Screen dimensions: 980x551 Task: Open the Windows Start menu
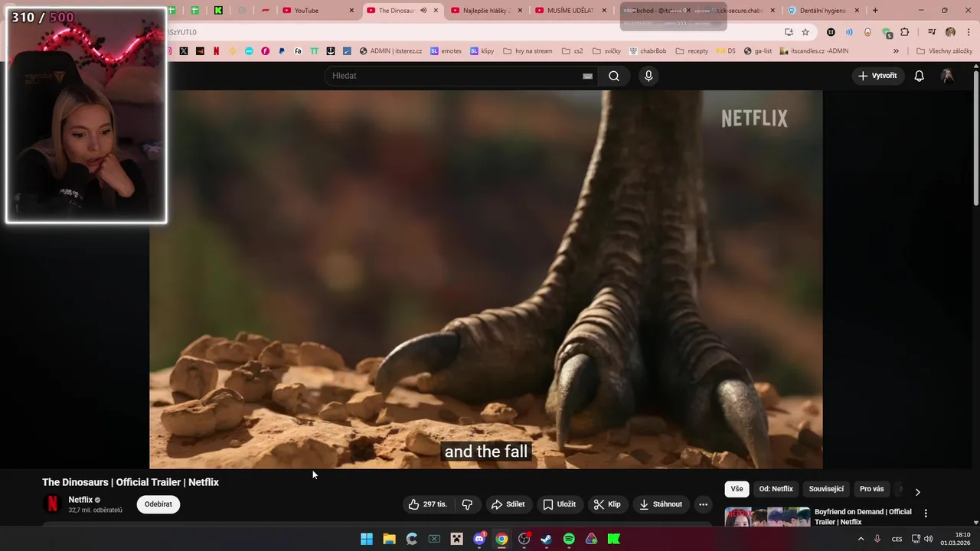(x=367, y=539)
